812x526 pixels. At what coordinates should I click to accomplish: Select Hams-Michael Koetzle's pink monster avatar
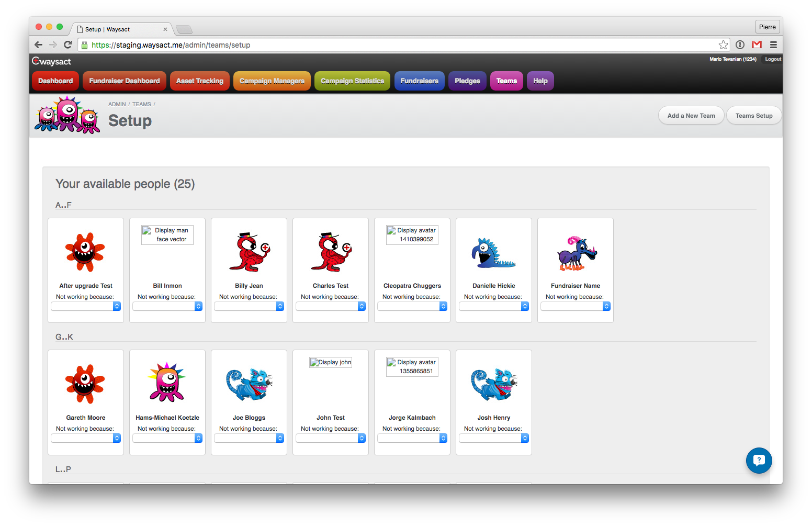click(x=167, y=383)
